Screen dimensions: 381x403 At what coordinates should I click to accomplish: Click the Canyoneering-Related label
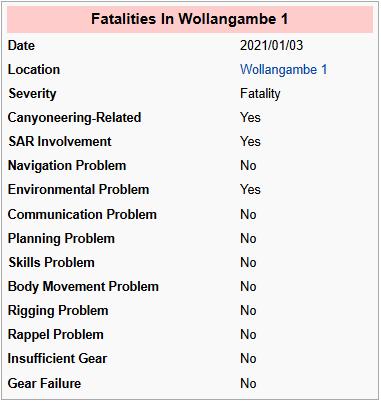(x=75, y=118)
